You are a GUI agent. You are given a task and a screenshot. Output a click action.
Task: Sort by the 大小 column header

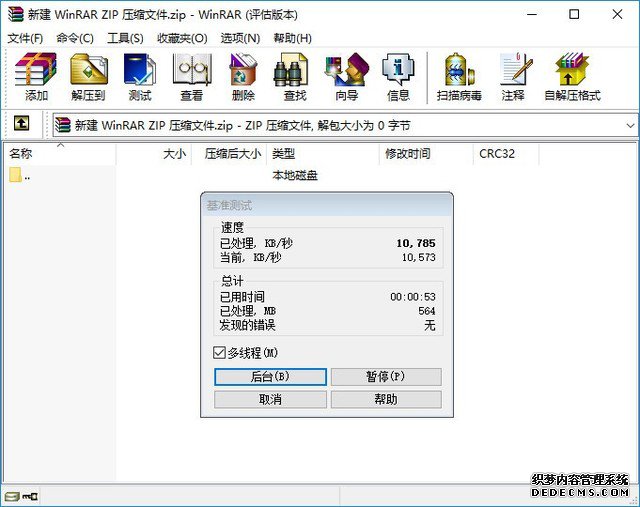click(x=153, y=154)
